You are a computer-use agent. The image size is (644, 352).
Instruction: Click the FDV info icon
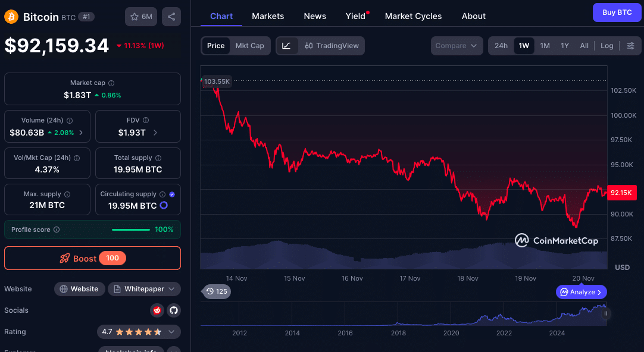click(146, 120)
